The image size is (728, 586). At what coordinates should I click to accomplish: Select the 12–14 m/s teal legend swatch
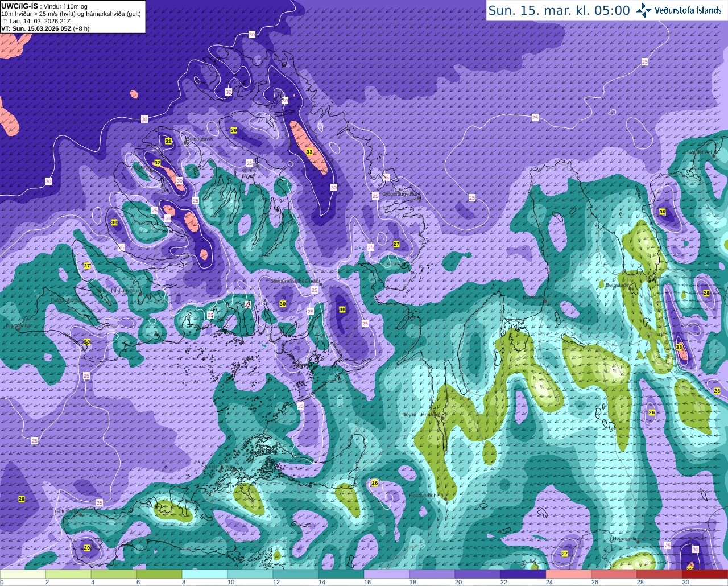coord(296,574)
